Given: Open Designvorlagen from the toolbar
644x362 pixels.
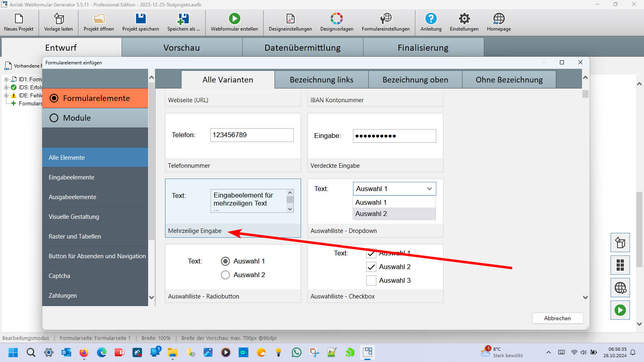Looking at the screenshot, I should pyautogui.click(x=336, y=19).
